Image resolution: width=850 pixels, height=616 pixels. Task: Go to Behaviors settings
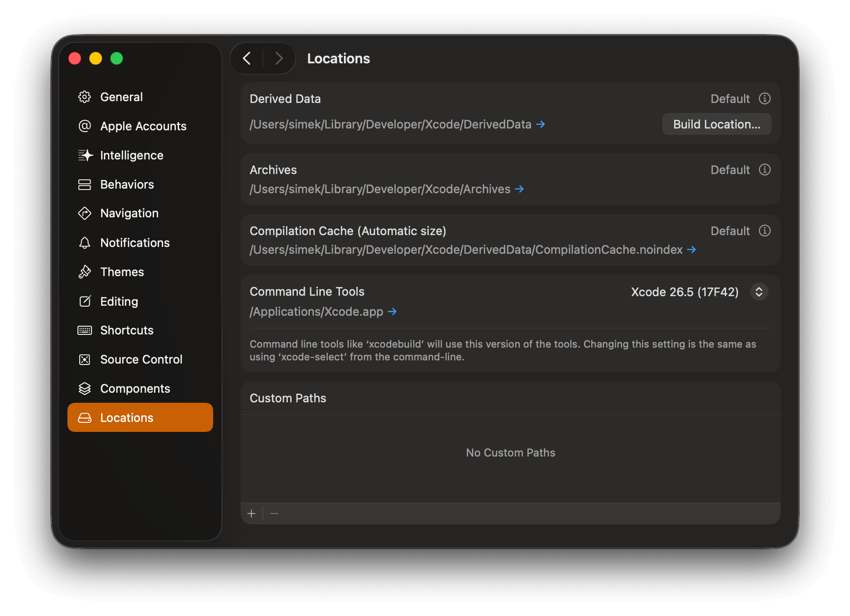pos(140,185)
